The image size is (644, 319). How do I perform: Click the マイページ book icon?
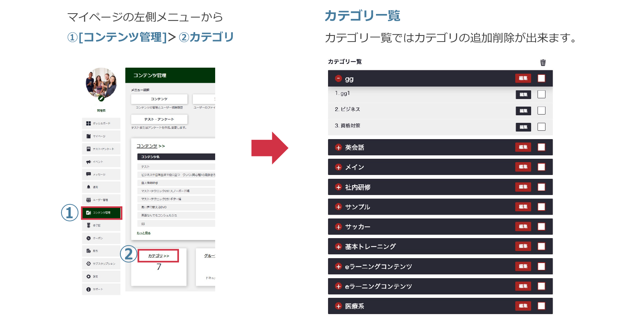click(88, 136)
